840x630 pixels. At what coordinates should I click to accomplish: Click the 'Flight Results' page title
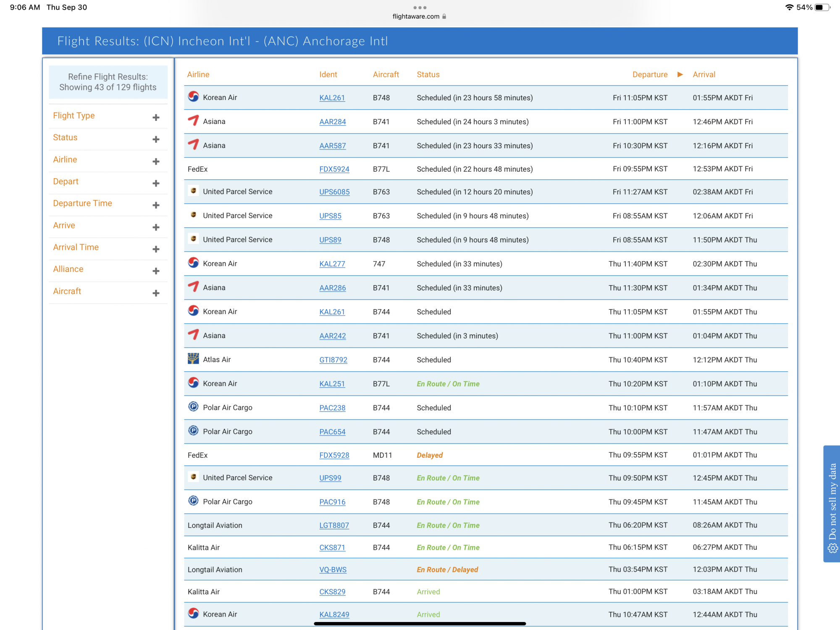point(223,41)
